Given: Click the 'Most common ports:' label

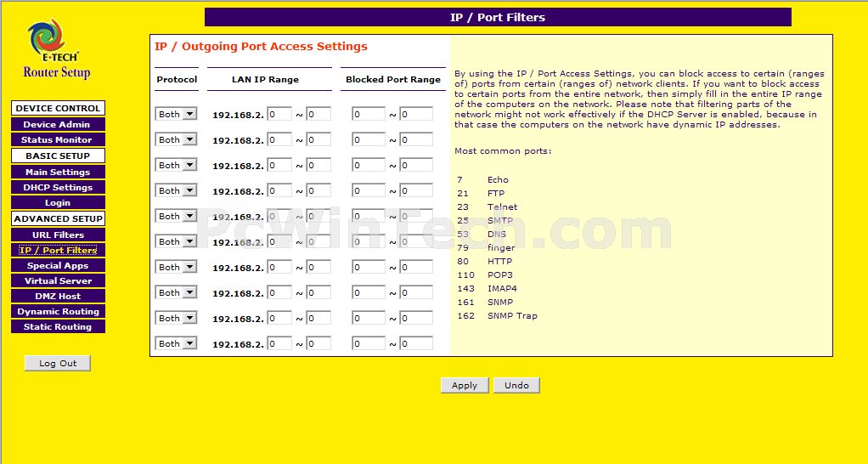Looking at the screenshot, I should [x=503, y=151].
